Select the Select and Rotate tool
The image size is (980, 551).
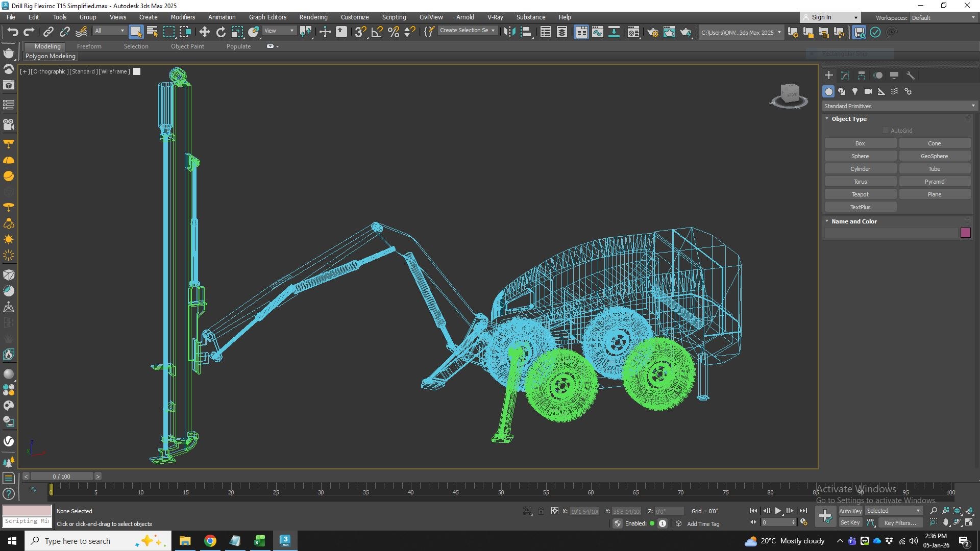[220, 32]
